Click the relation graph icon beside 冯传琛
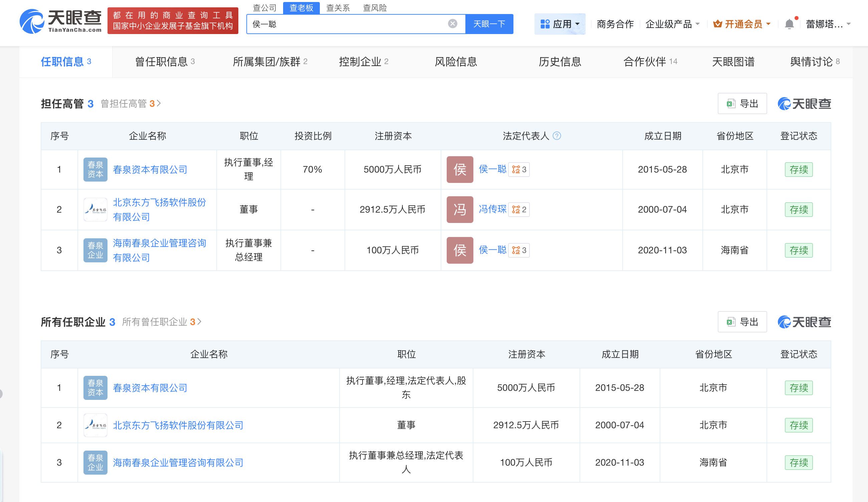Image resolution: width=868 pixels, height=502 pixels. (519, 209)
